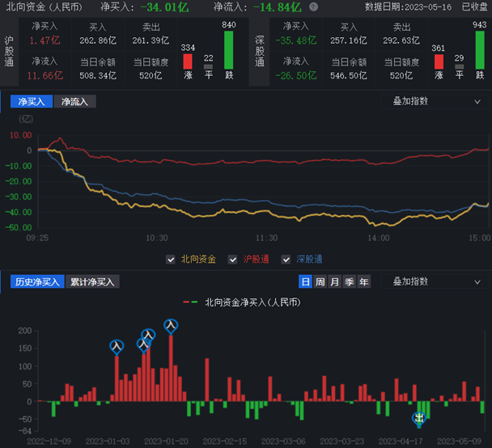
Task: Click the rightmost, highest 入 inflow marker
Action: 171,326
